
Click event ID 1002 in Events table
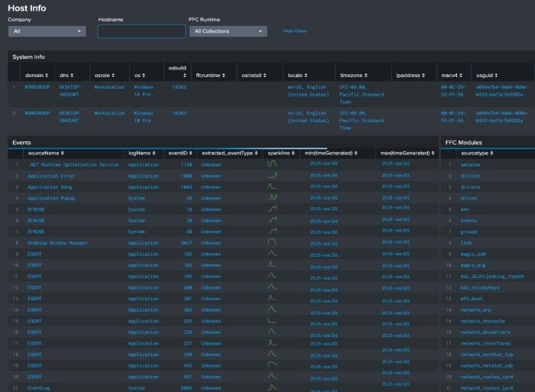coord(186,187)
